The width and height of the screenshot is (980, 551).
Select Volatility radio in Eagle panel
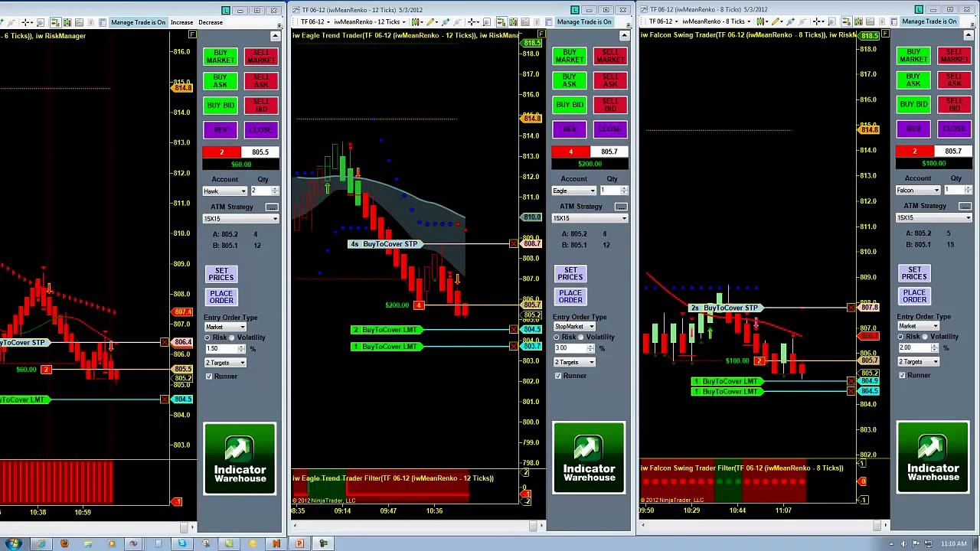581,337
